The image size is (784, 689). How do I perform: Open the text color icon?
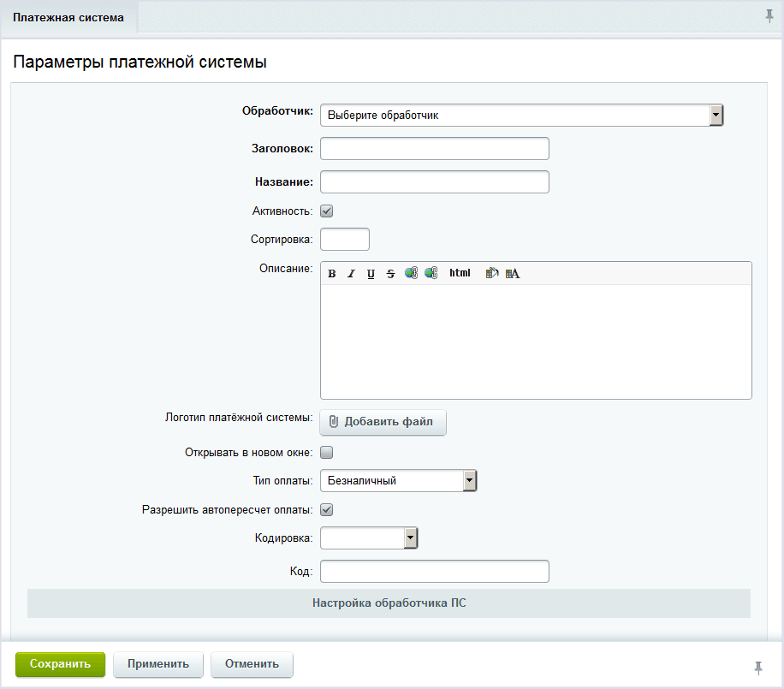click(x=513, y=274)
